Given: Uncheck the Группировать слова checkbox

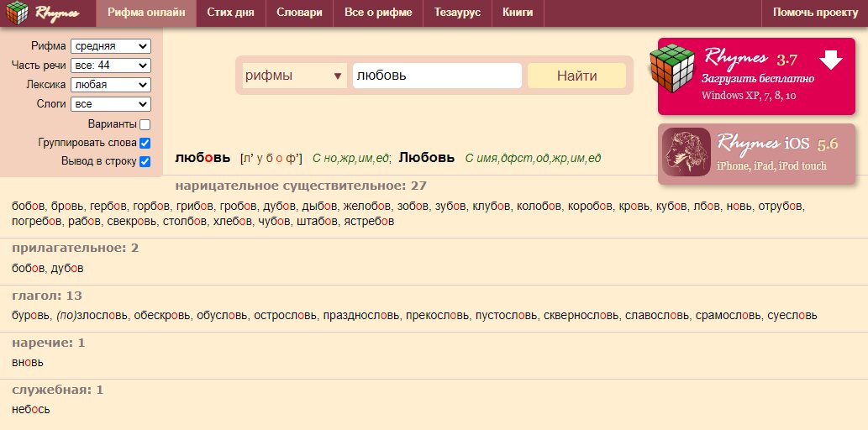Looking at the screenshot, I should 145,143.
